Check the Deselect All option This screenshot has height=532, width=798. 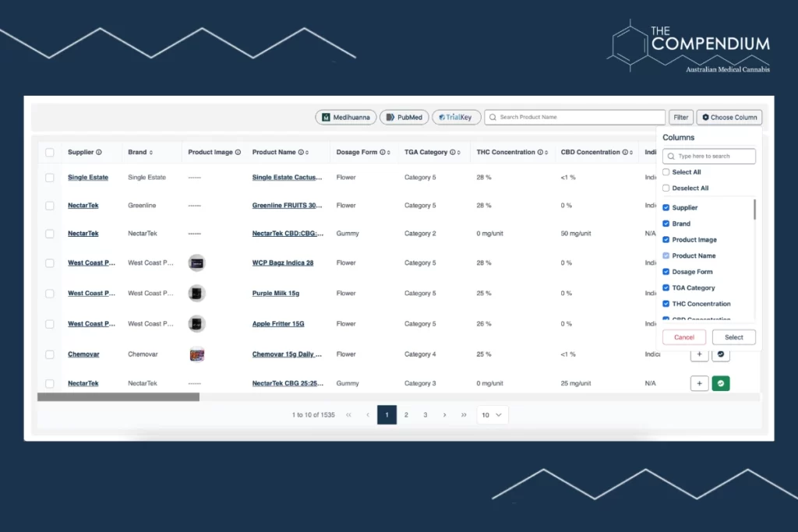click(665, 188)
